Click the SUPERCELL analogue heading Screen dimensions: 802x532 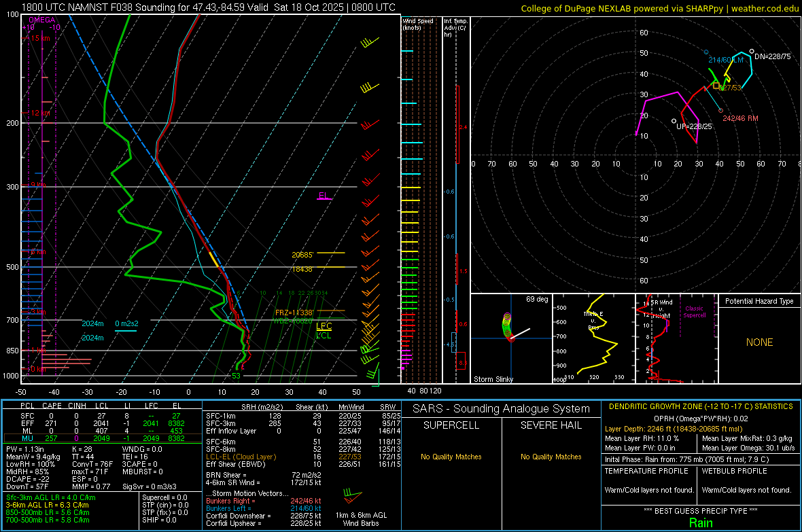coord(451,425)
